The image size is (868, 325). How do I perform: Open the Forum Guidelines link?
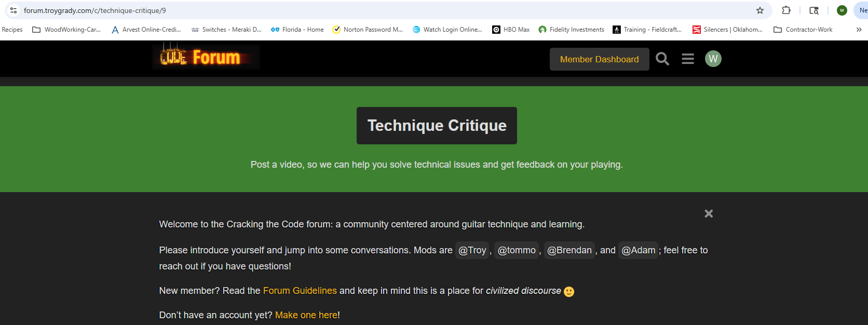300,291
